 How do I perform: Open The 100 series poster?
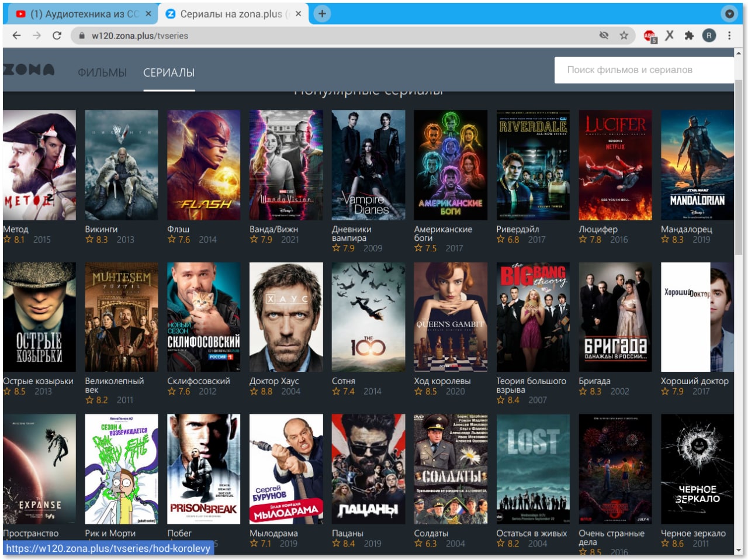[x=368, y=317]
